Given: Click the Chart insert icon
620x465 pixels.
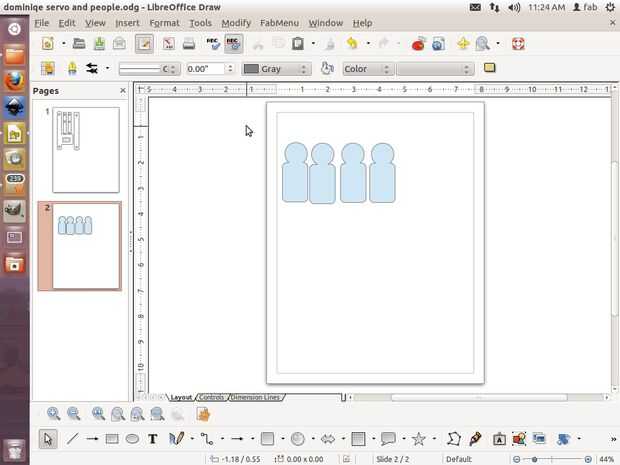Looking at the screenshot, I should pyautogui.click(x=418, y=43).
